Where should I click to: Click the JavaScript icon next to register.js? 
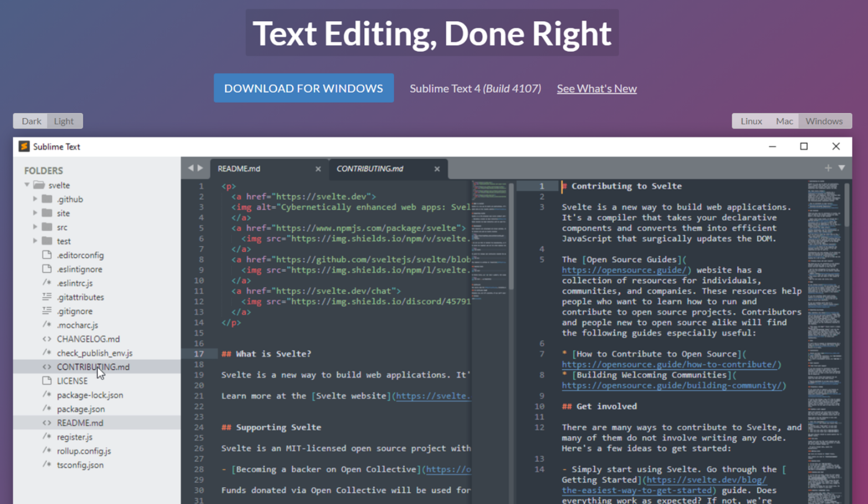point(47,437)
